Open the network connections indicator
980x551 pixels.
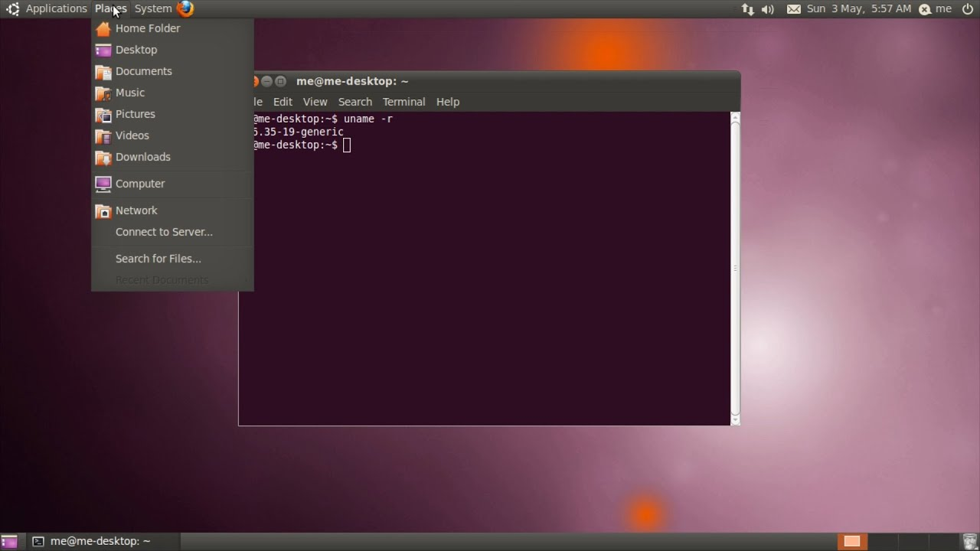coord(748,9)
